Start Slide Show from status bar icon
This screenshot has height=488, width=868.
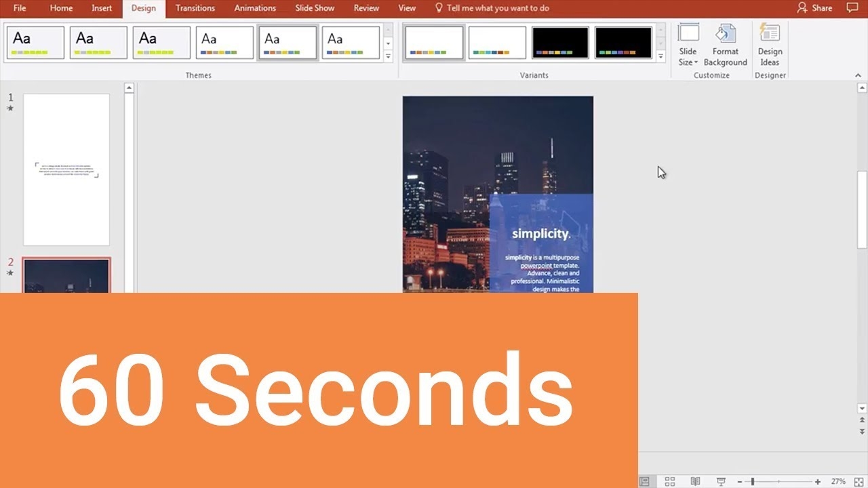click(x=720, y=481)
